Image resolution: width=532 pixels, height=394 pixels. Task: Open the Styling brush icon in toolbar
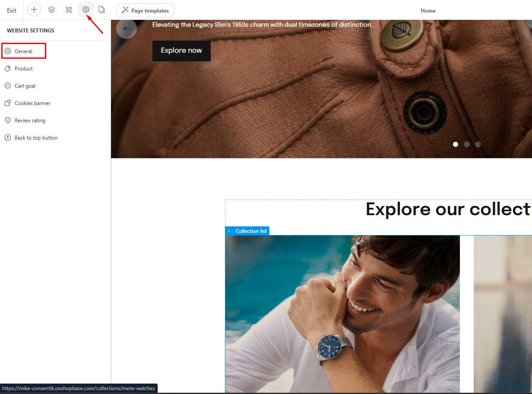coord(69,10)
